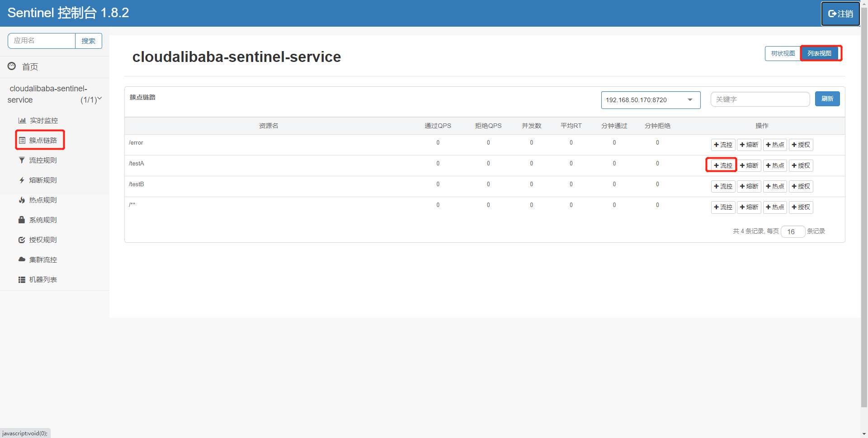Add 流控 rule for /** resource
The height and width of the screenshot is (438, 868).
(723, 207)
